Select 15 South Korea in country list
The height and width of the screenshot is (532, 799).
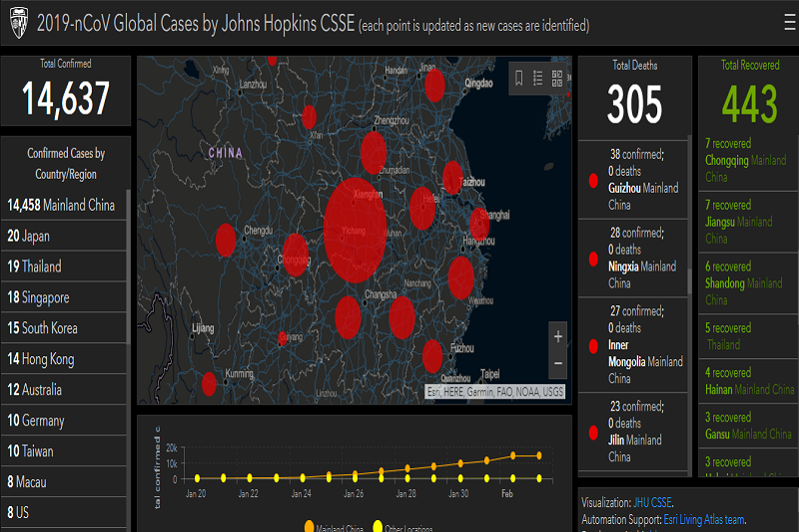pyautogui.click(x=63, y=327)
